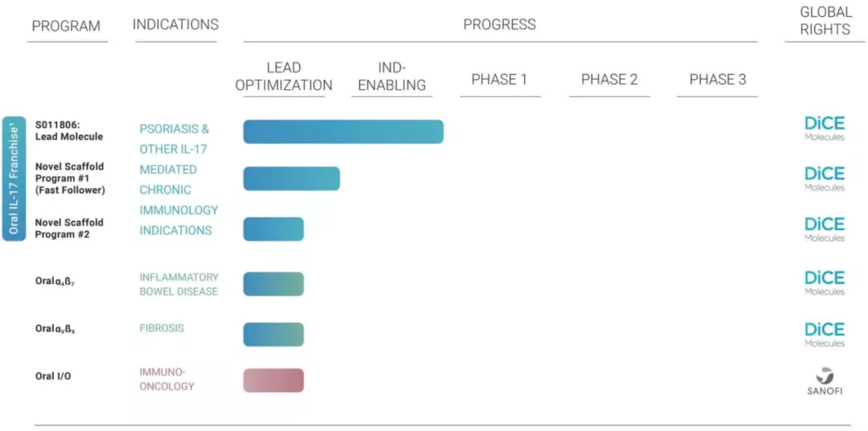Image resolution: width=868 pixels, height=431 pixels.
Task: Select the IND-ENABLING column header
Action: [x=392, y=77]
